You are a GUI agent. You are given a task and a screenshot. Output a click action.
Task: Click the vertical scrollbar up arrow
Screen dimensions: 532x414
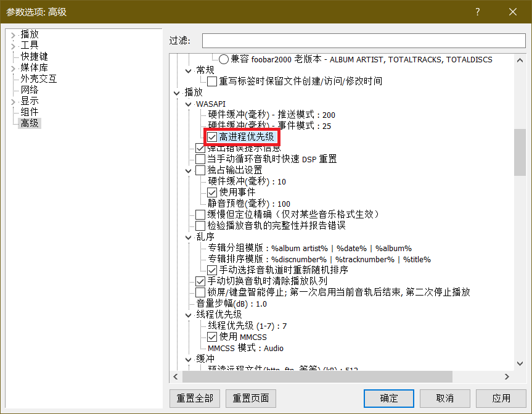(x=520, y=60)
